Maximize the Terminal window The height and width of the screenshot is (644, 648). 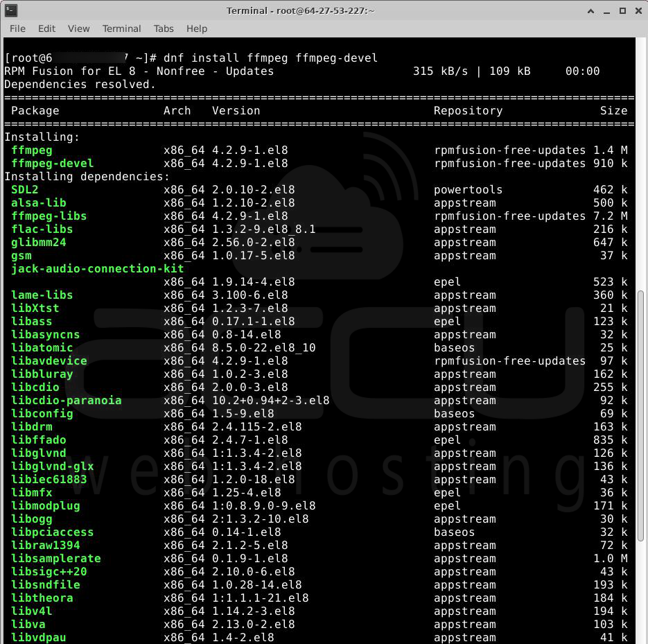(x=622, y=11)
